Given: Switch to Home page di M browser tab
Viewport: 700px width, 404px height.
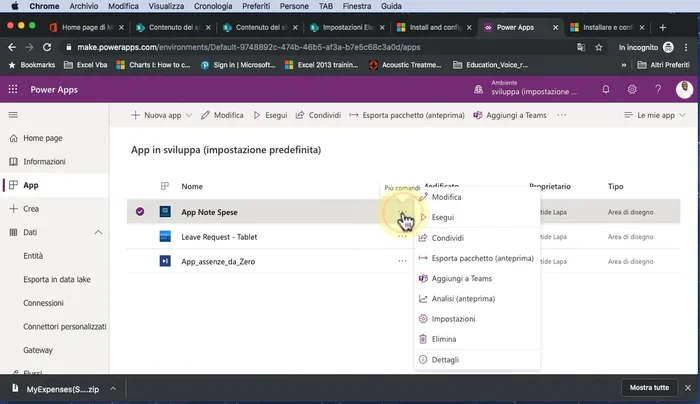Looking at the screenshot, I should click(x=85, y=27).
